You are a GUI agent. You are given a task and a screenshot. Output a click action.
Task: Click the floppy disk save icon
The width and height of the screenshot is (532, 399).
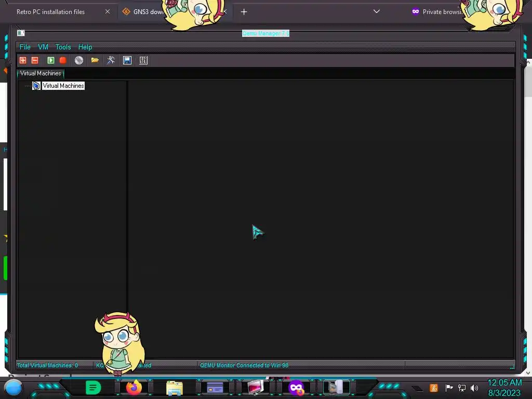(x=127, y=60)
